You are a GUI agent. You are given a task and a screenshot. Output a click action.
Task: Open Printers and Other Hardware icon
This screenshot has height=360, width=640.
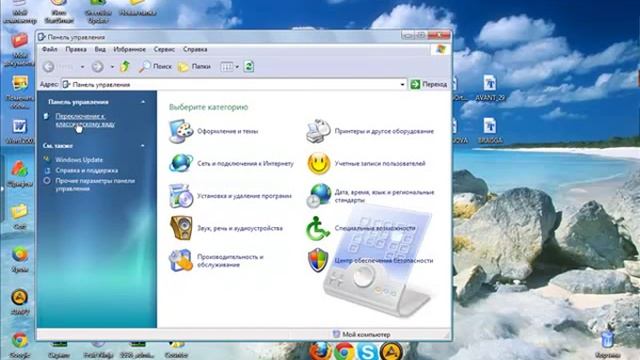point(318,131)
